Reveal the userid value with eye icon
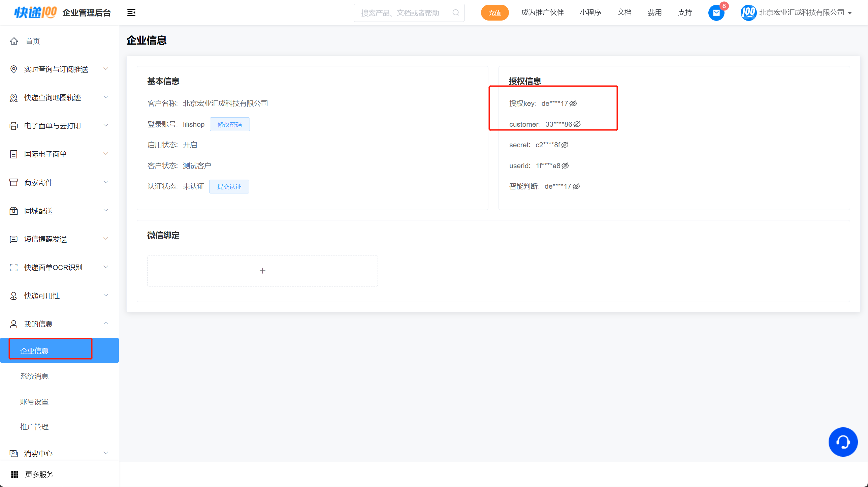The height and width of the screenshot is (487, 868). tap(565, 165)
